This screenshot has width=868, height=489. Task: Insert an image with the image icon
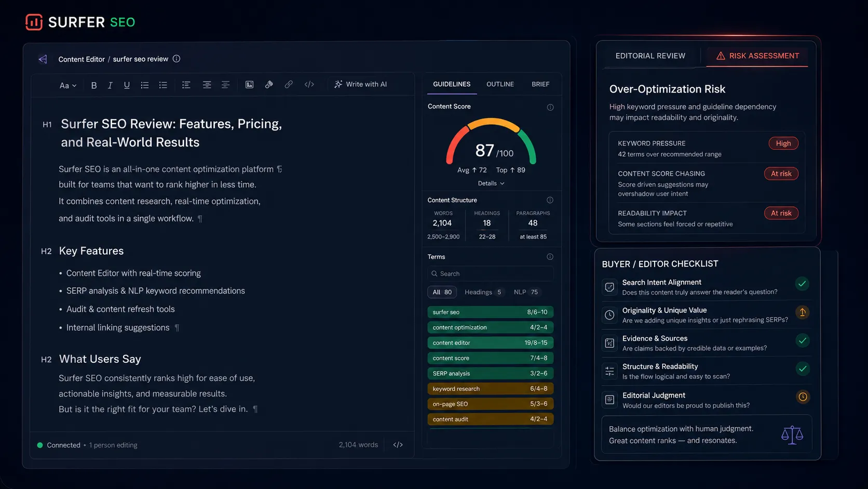[x=249, y=85]
